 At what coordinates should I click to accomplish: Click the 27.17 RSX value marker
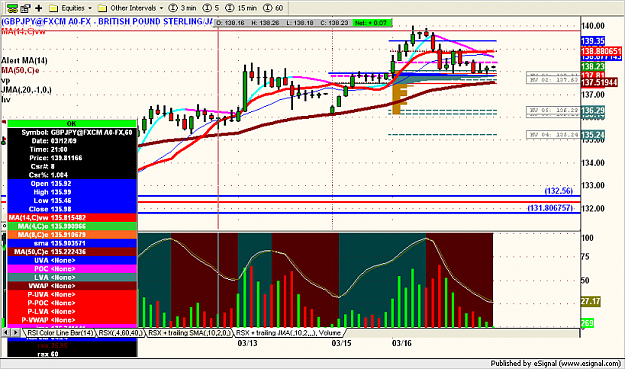coord(590,301)
